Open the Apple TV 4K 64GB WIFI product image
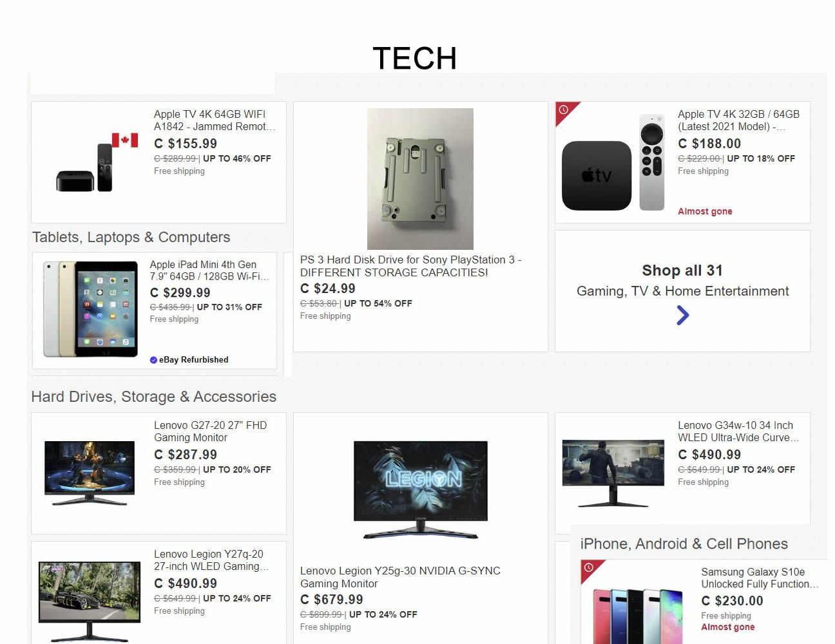 (97, 162)
